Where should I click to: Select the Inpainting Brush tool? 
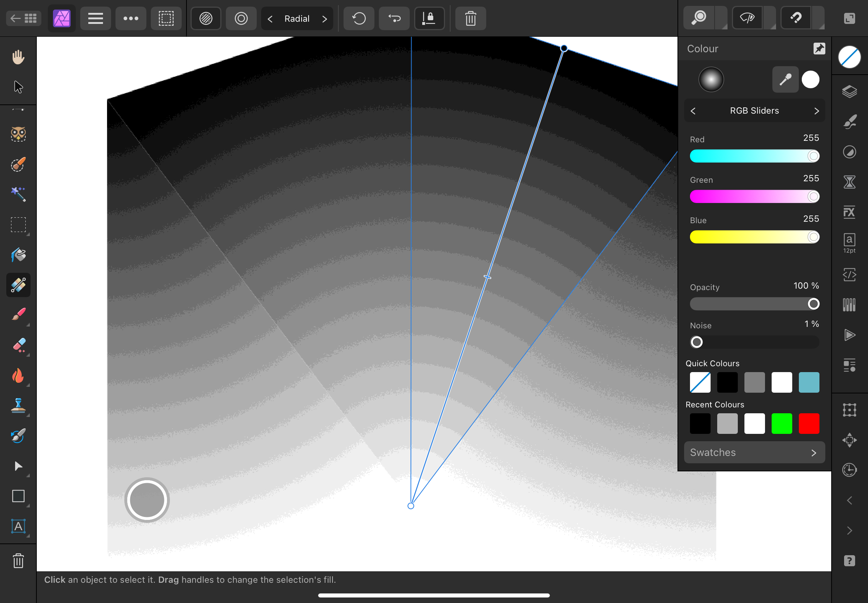pos(18,436)
